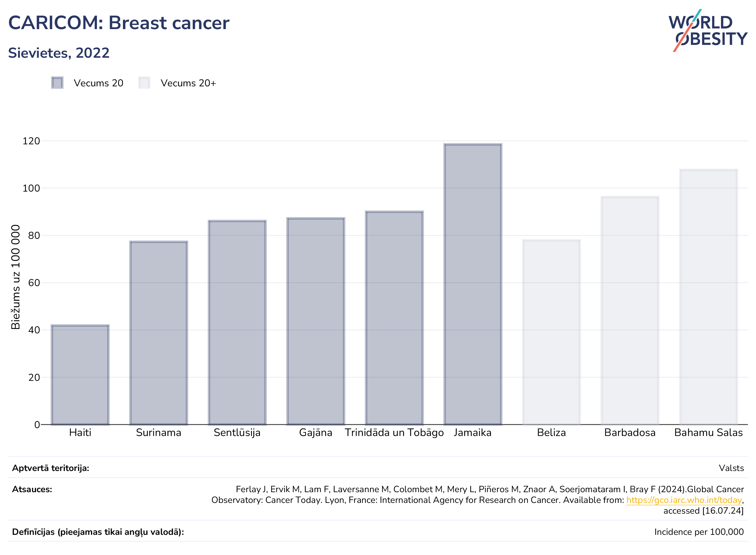The height and width of the screenshot is (555, 756).
Task: Click the Jamaika axis label
Action: 473,433
